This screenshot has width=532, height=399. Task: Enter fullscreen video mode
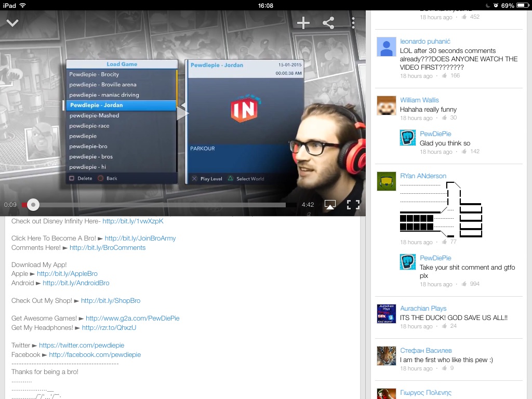pyautogui.click(x=353, y=205)
